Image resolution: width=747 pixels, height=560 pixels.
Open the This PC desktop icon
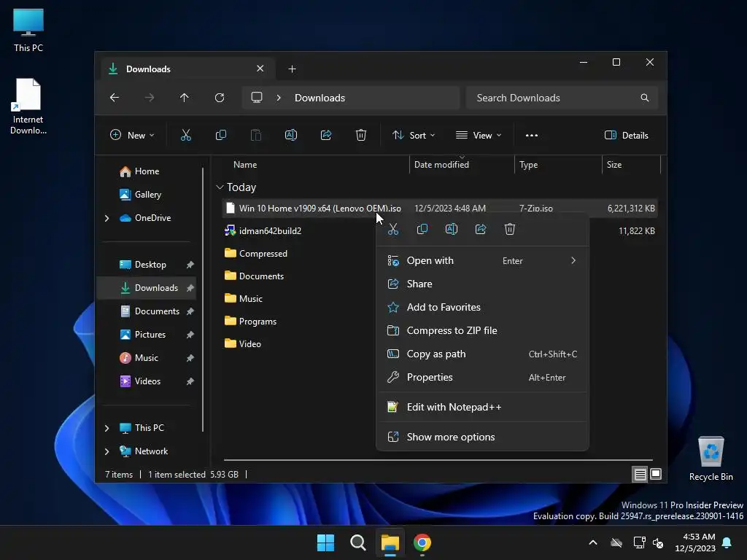[28, 31]
